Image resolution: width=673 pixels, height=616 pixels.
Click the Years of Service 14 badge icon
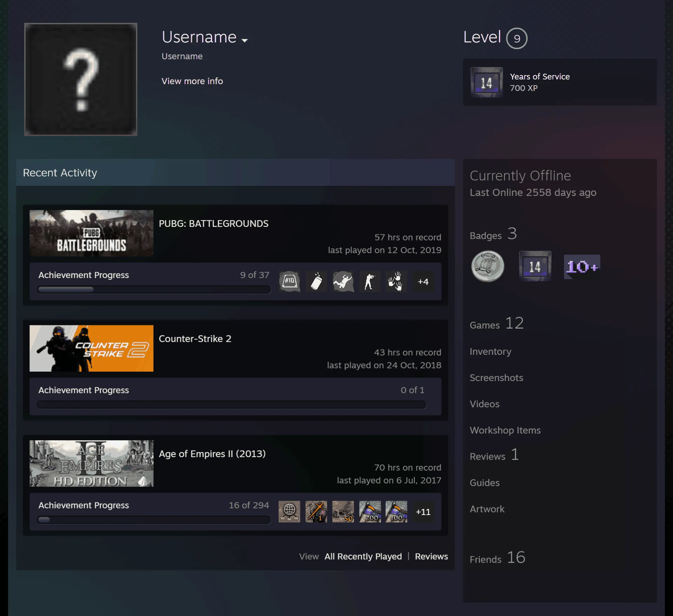coord(487,82)
